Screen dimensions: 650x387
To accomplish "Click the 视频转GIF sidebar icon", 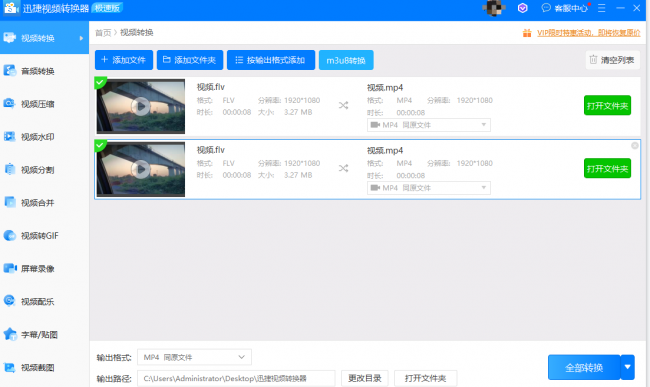I will pos(10,236).
